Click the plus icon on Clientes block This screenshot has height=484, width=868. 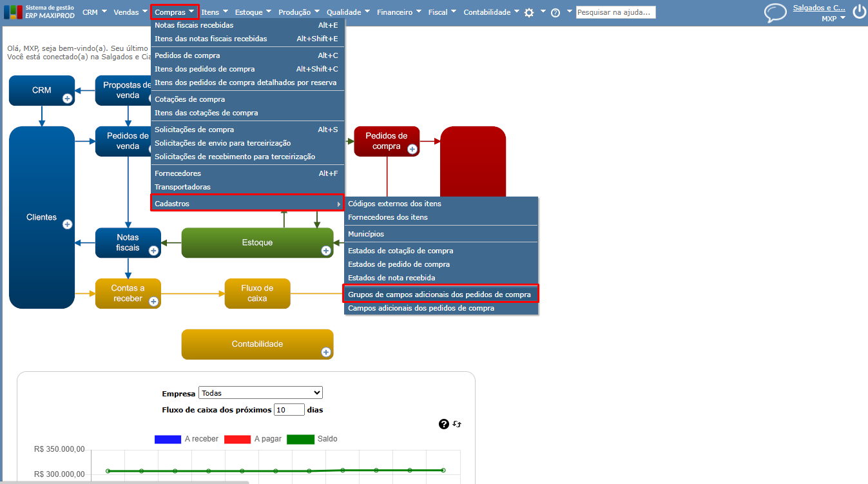coord(67,224)
